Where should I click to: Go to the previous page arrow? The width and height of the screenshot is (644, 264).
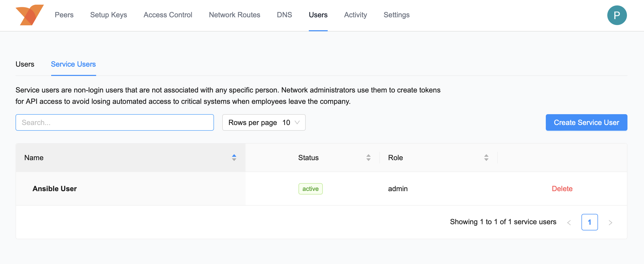(569, 222)
